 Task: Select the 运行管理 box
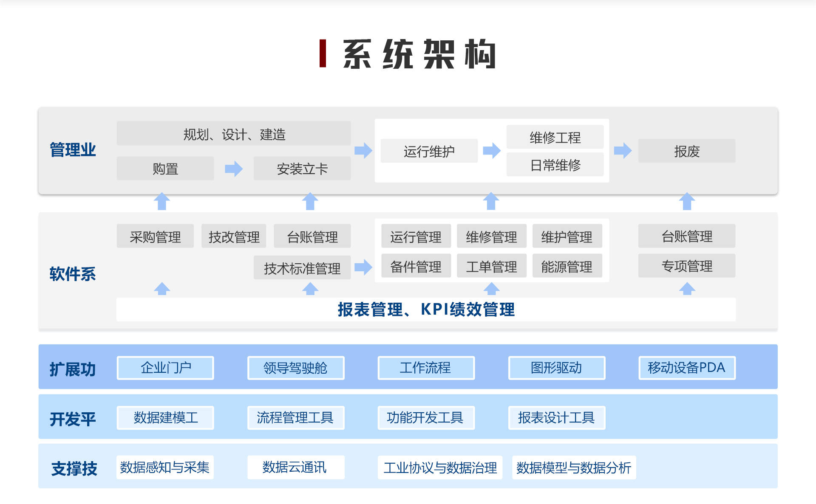416,236
